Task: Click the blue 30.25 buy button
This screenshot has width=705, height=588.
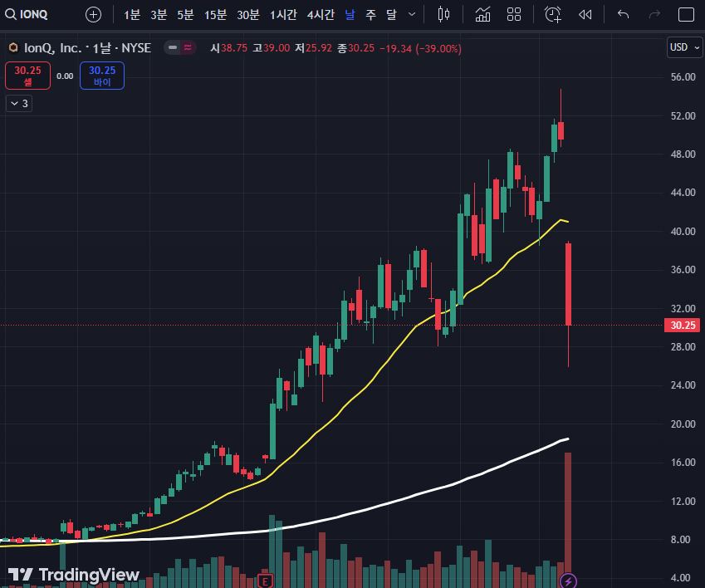Action: [x=102, y=76]
